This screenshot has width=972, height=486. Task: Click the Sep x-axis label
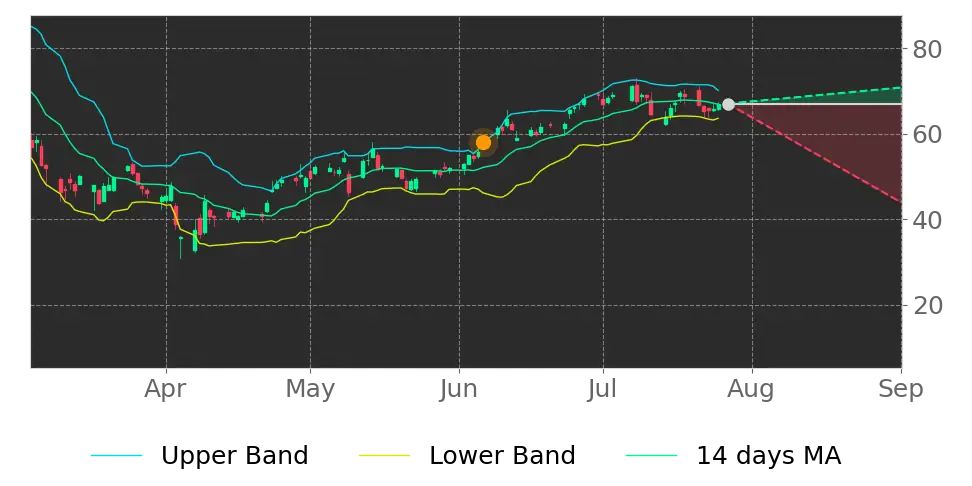coord(901,389)
